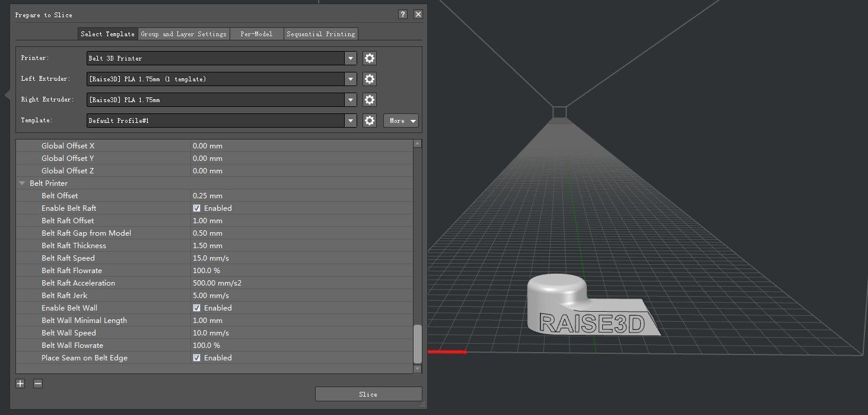Click the gear icon beside Left Extruder
Viewport: 868px width, 415px height.
coord(369,79)
